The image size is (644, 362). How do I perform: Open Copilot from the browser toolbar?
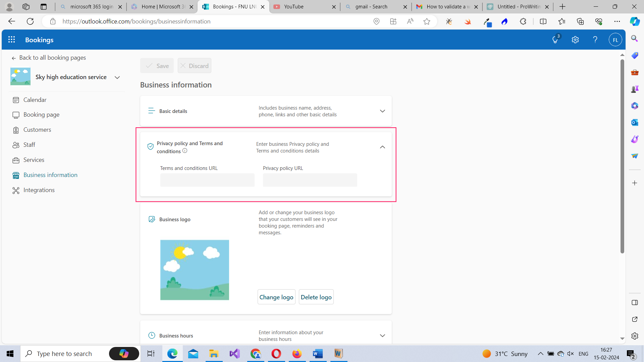[634, 21]
